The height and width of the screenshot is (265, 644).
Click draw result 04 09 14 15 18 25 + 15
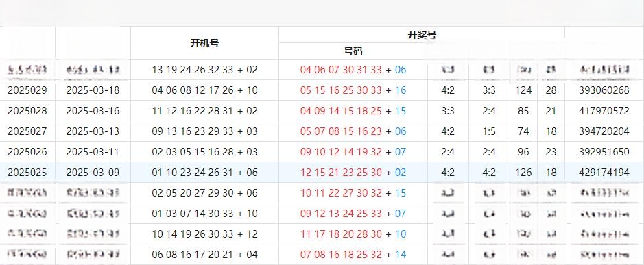coord(353,111)
